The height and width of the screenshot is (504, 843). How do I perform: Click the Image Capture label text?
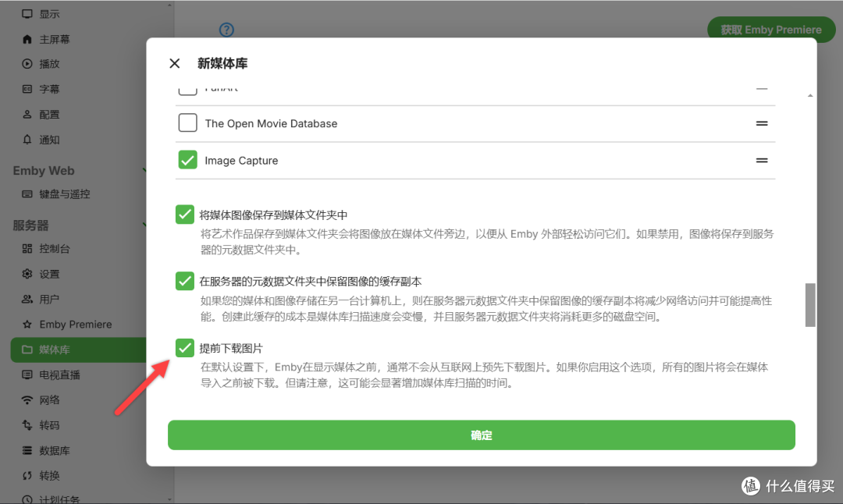coord(241,161)
